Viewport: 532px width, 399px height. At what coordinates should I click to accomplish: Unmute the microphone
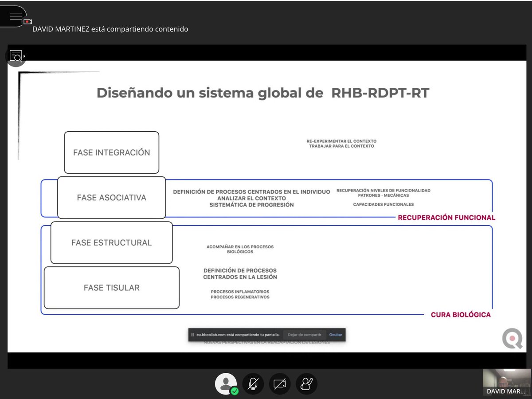(x=253, y=384)
